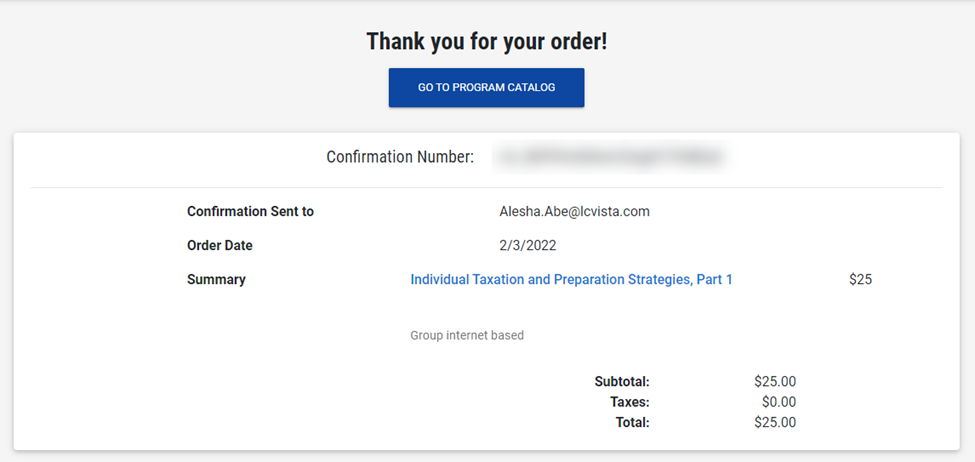Select the $0.00 taxes amount
Viewport: 975px width, 462px height.
[778, 402]
